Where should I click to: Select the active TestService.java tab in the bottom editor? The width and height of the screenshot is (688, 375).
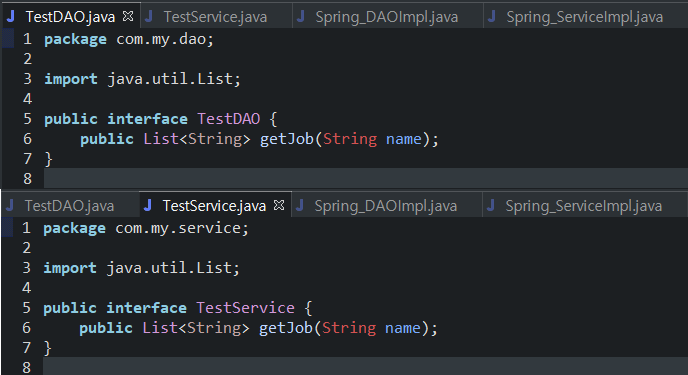click(215, 205)
